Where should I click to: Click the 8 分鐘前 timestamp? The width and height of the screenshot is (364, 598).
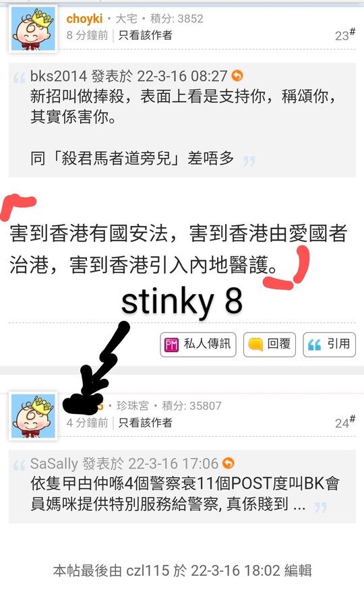pos(87,35)
